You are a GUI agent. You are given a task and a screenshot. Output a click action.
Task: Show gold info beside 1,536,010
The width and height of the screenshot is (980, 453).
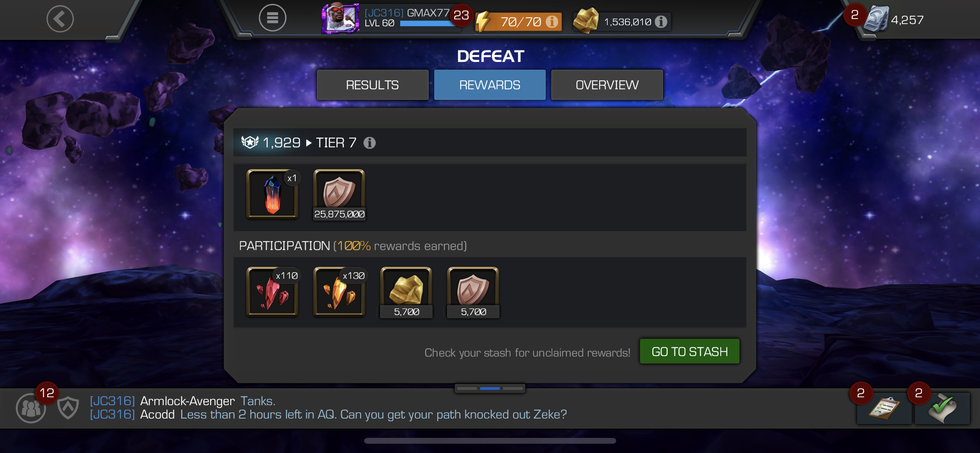click(661, 22)
